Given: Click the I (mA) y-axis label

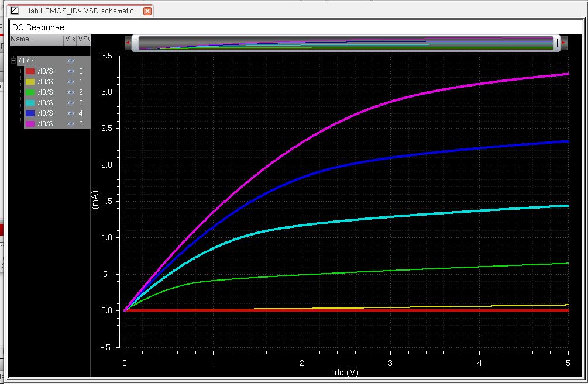Looking at the screenshot, I should coord(95,202).
